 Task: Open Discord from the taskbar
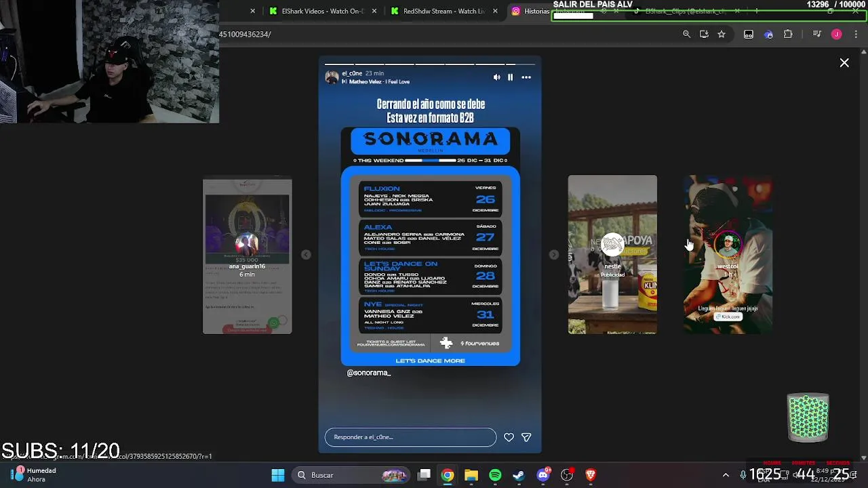coord(543,475)
